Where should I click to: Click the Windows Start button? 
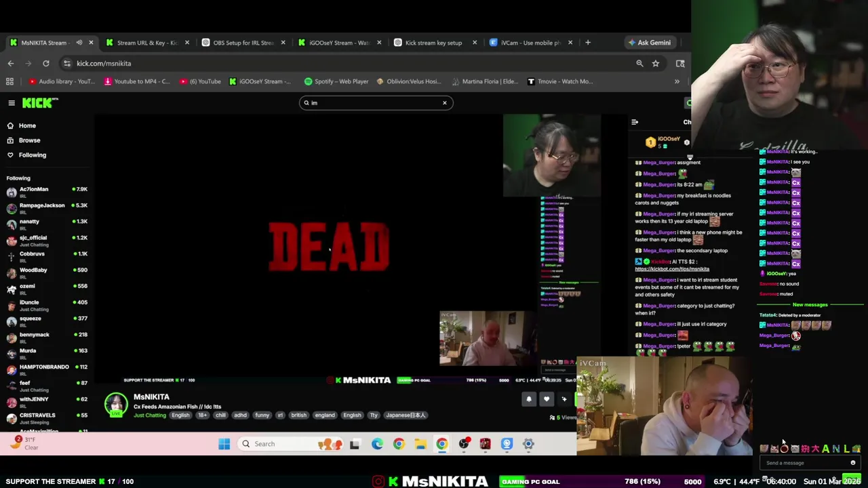coord(224,444)
